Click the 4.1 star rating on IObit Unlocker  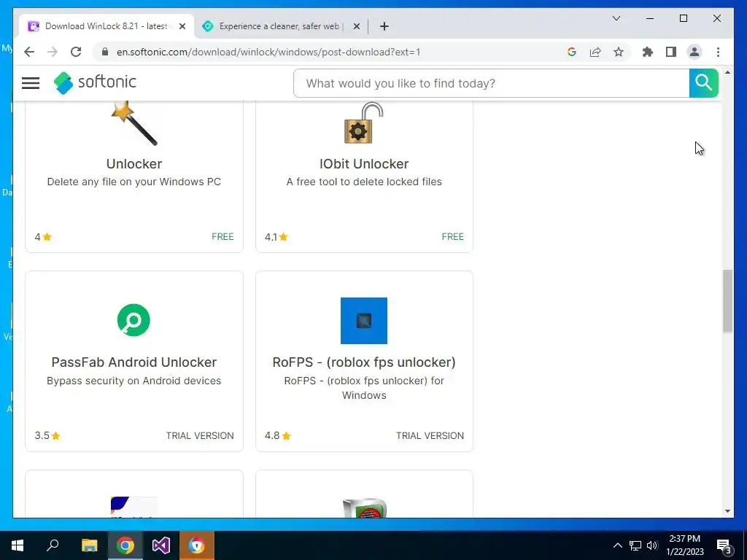click(276, 237)
